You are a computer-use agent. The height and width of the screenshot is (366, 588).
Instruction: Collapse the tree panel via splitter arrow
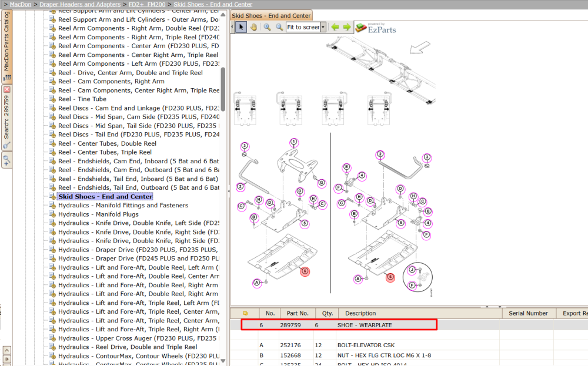(x=228, y=191)
